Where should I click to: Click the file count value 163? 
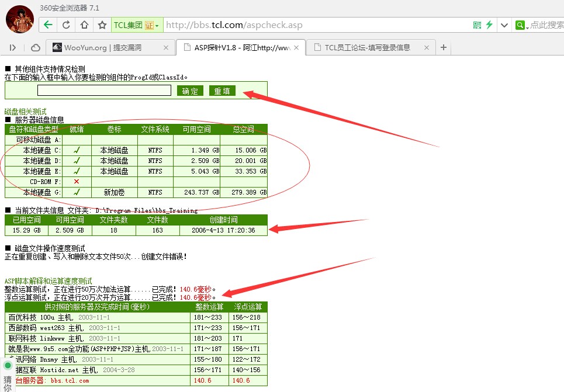tap(158, 230)
